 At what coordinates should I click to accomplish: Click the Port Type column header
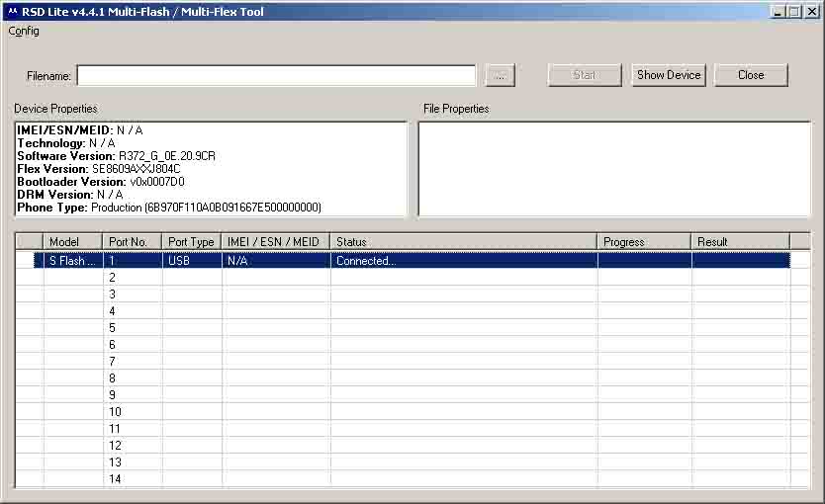(x=192, y=242)
